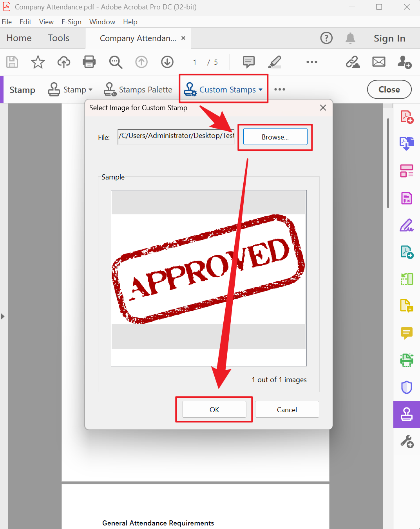Confirm the stamp image with OK
Image resolution: width=420 pixels, height=529 pixels.
pos(214,409)
